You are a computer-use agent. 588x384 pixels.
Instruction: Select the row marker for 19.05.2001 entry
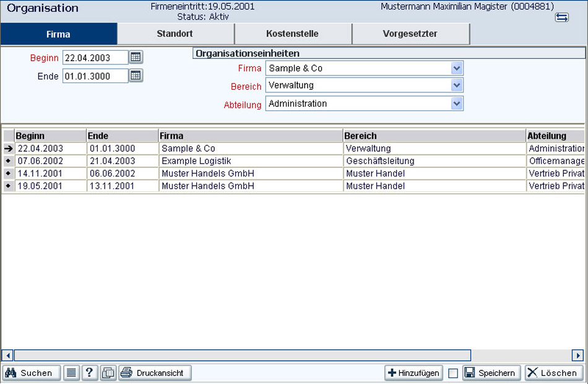(8, 186)
